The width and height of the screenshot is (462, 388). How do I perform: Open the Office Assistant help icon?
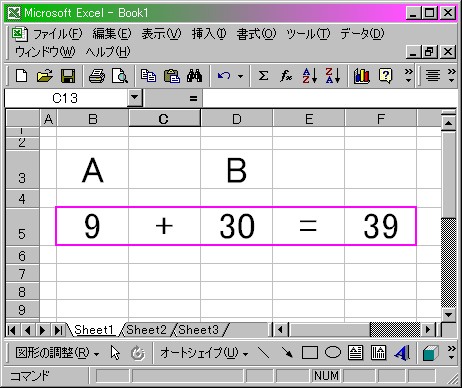(385, 76)
